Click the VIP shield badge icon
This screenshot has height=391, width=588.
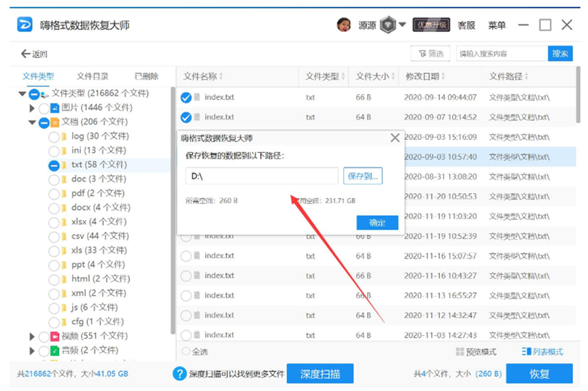tap(387, 25)
